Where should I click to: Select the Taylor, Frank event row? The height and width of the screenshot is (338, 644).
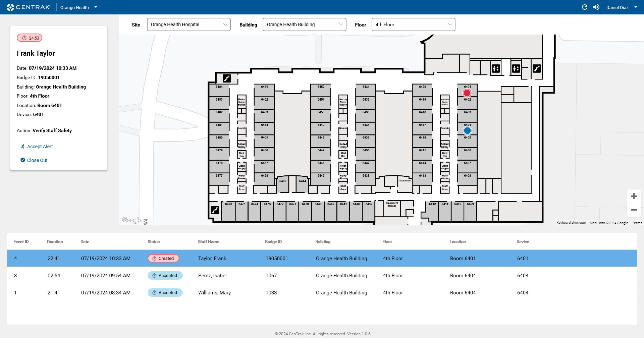point(322,259)
